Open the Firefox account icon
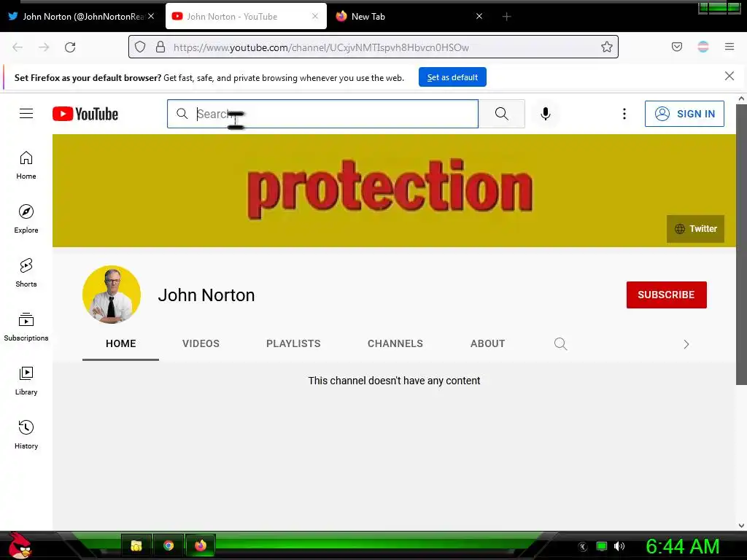The height and width of the screenshot is (560, 747). (703, 47)
